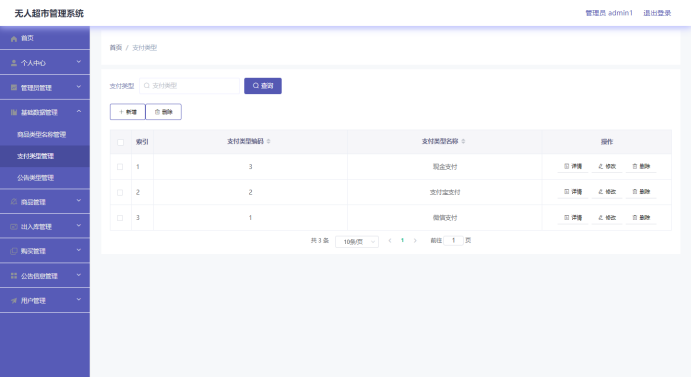This screenshot has width=692, height=377.
Task: Collapse the 基础数据管理 menu chevron
Action: [x=79, y=112]
